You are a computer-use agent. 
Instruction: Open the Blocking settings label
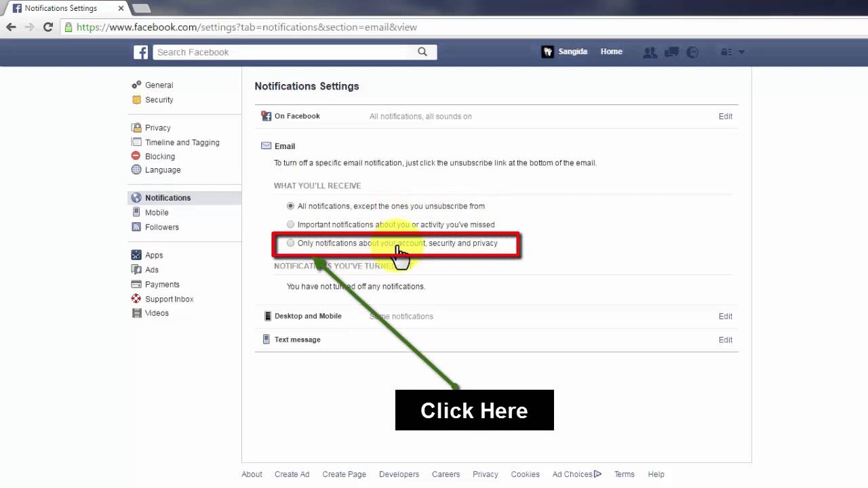point(160,156)
